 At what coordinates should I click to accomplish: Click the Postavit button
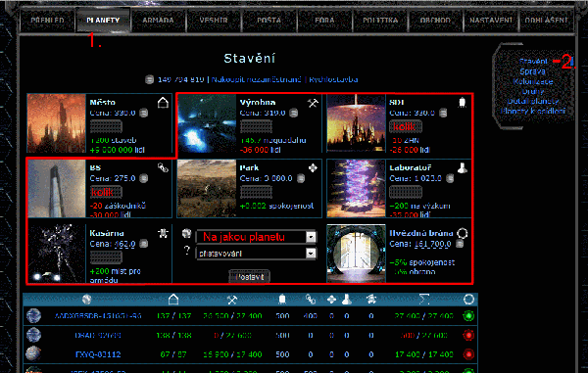coord(249,277)
